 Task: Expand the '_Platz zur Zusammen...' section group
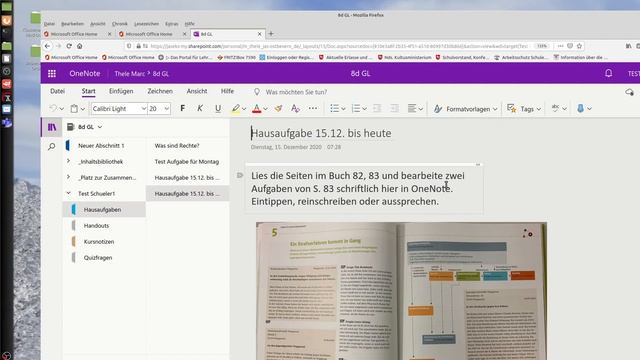click(68, 177)
